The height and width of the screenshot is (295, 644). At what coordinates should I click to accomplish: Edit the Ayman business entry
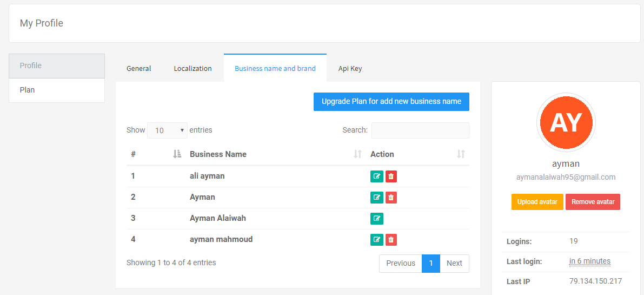[x=377, y=198]
